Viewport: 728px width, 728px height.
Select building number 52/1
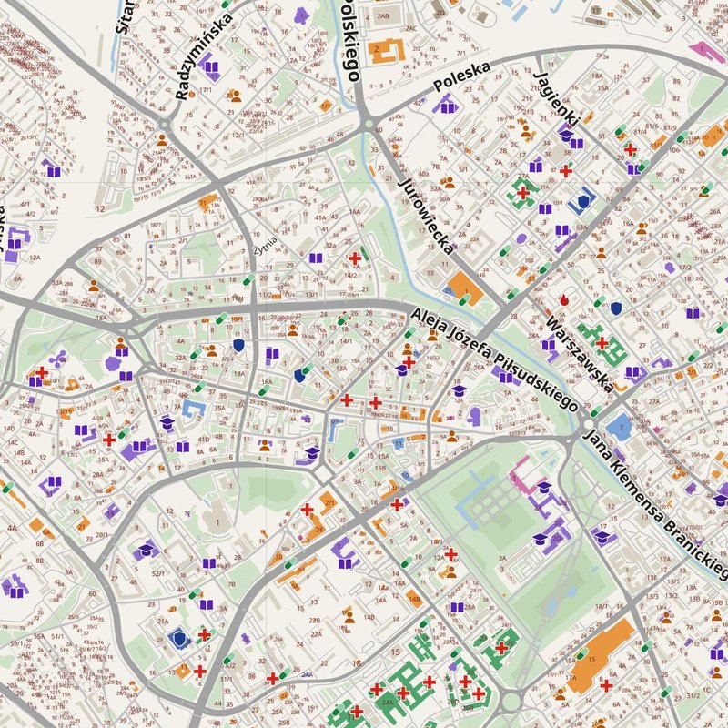click(157, 574)
